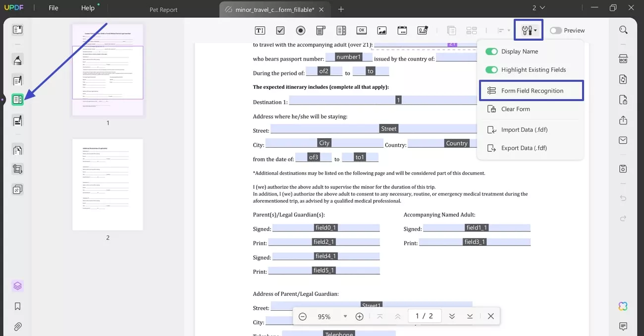This screenshot has height=336, width=644.
Task: Choose Form Field Recognition menu entry
Action: tap(532, 91)
